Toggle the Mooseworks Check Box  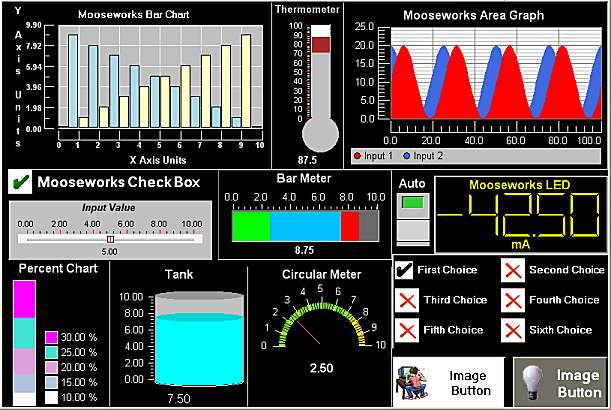point(19,182)
